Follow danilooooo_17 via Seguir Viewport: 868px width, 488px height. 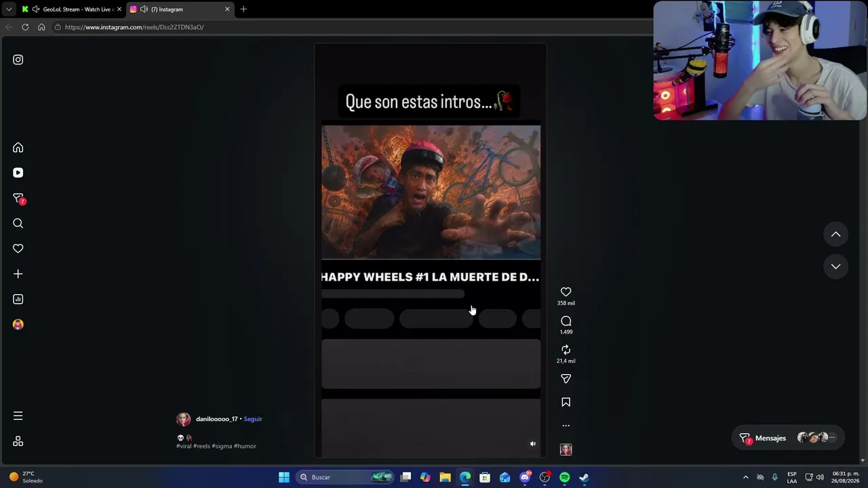[x=253, y=419]
